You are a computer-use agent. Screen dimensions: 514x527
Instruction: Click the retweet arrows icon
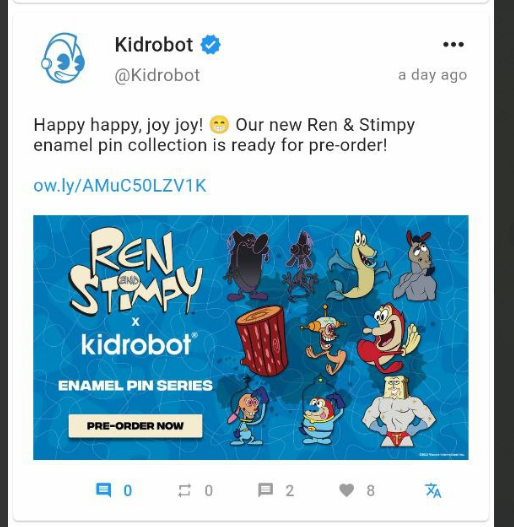pyautogui.click(x=184, y=490)
